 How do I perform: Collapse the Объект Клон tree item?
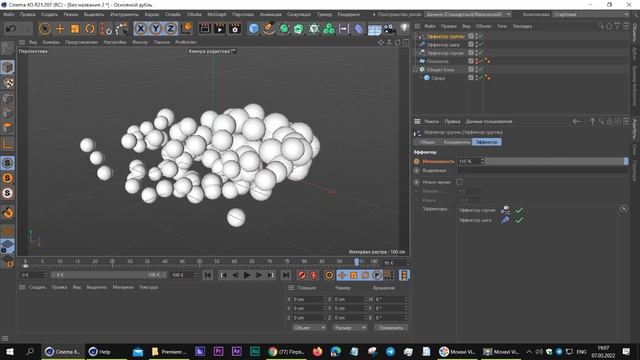pos(417,70)
